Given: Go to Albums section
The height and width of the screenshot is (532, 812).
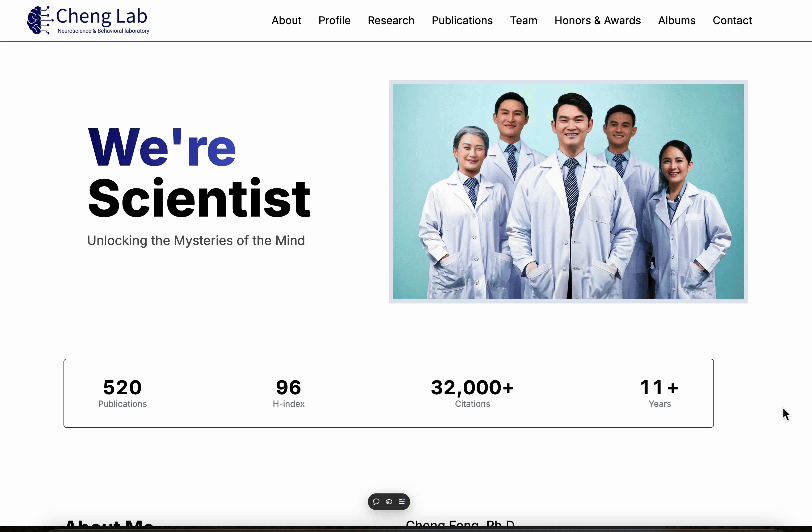Looking at the screenshot, I should point(676,20).
